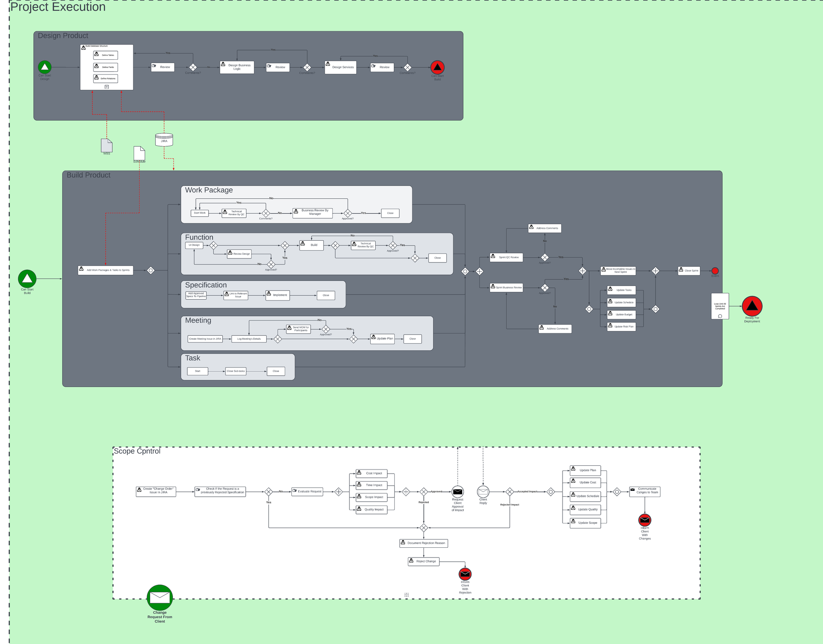Screen dimensions: 823x644
Task: Click the red Can Start Build end event
Action: click(x=437, y=67)
